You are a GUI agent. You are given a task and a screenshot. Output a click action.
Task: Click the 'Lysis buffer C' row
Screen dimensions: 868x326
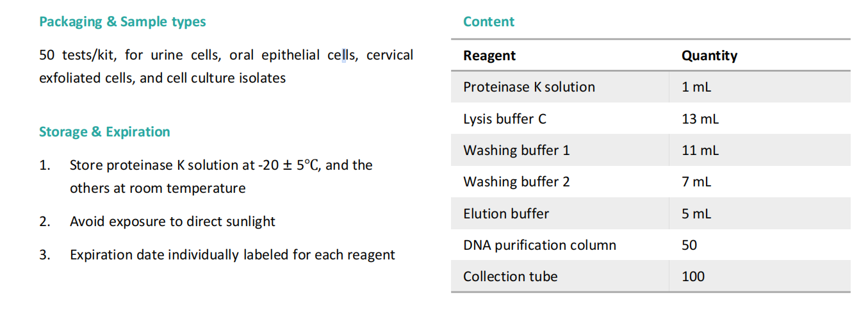pos(505,119)
